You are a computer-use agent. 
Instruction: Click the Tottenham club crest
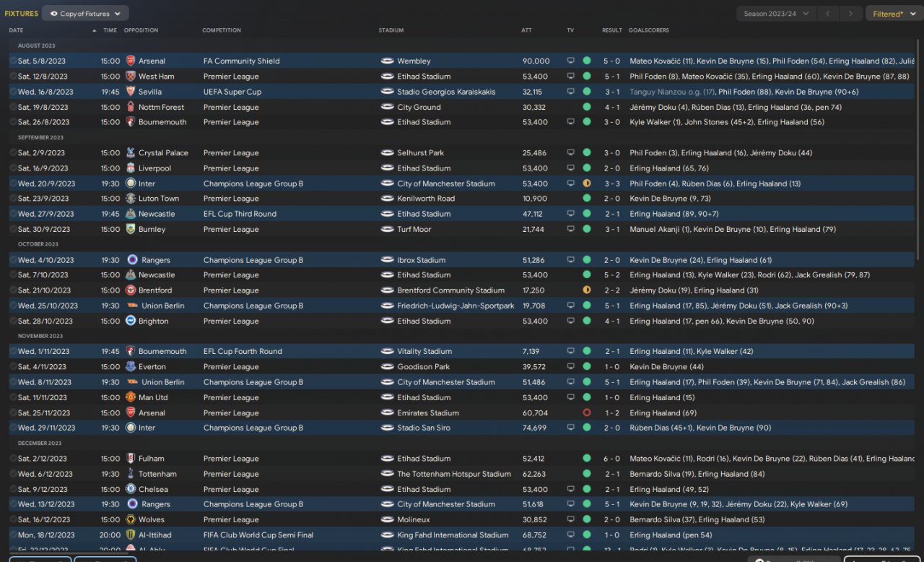tap(131, 474)
